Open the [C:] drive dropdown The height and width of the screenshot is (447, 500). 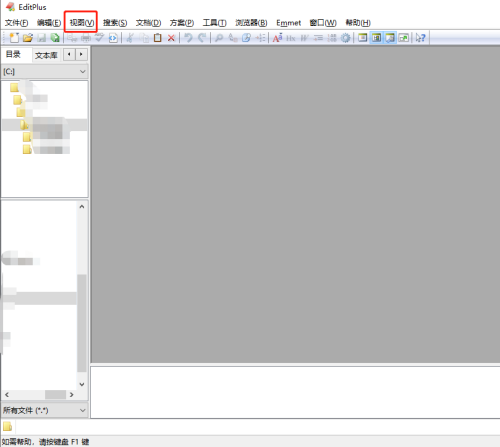click(44, 72)
